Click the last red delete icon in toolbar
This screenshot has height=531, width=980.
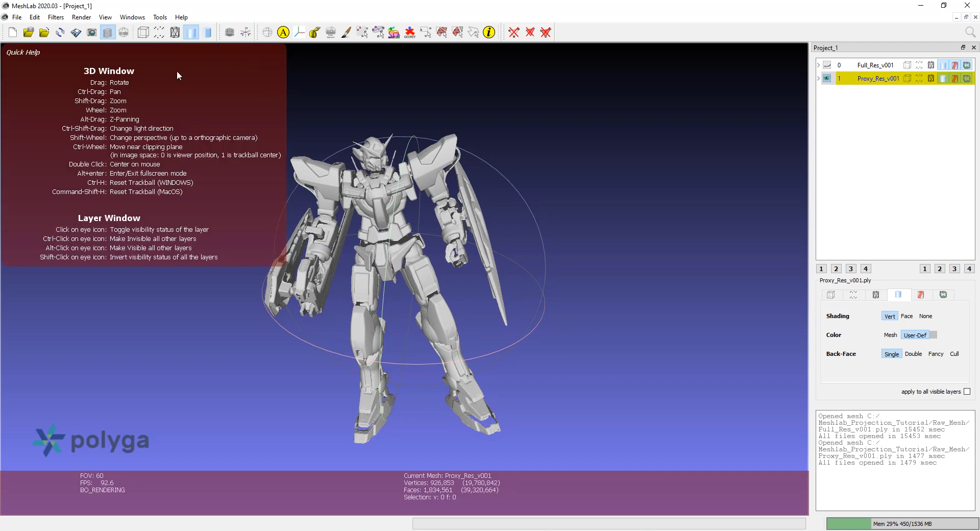(546, 33)
